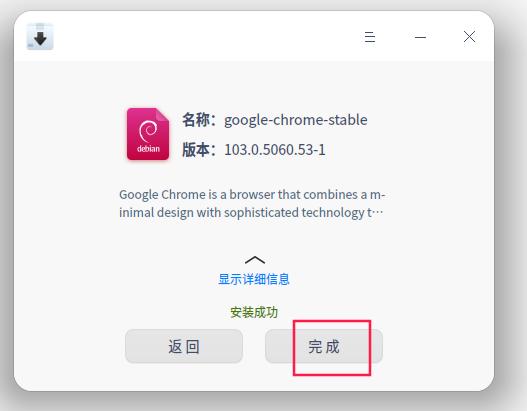Click the package installer download icon
The height and width of the screenshot is (411, 527).
[40, 36]
